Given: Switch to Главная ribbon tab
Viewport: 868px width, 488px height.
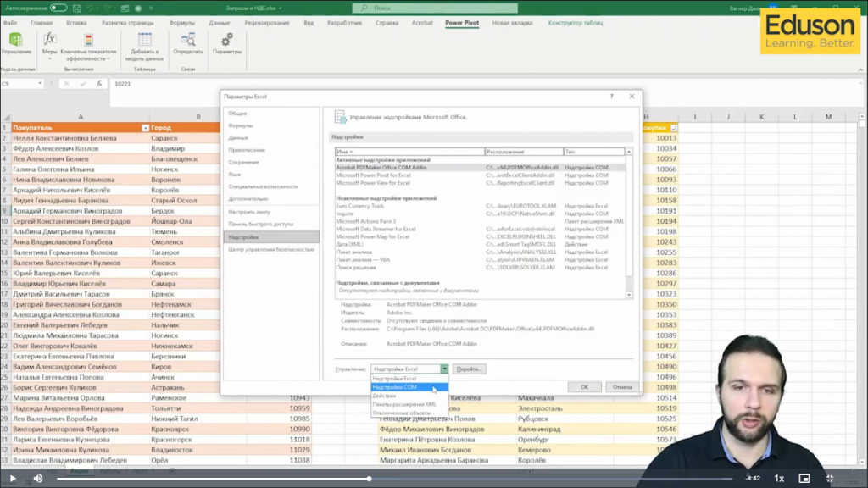Looking at the screenshot, I should click(x=42, y=23).
